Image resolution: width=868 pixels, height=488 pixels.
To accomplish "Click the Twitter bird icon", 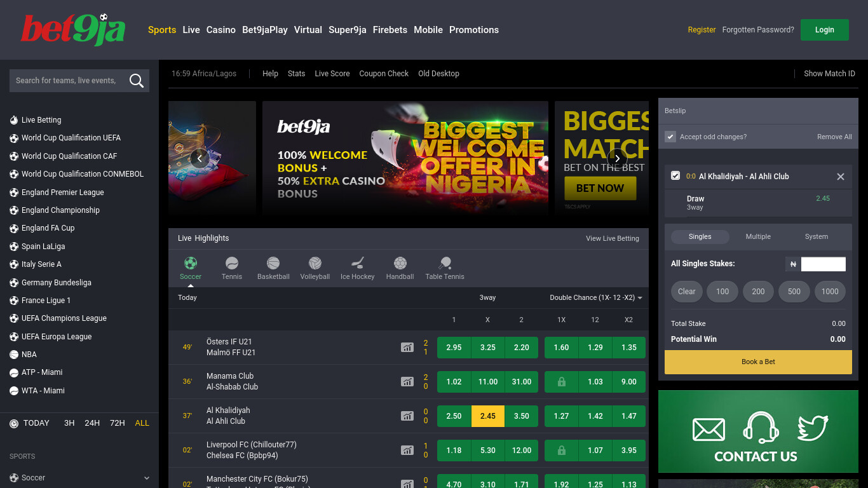I will (813, 428).
